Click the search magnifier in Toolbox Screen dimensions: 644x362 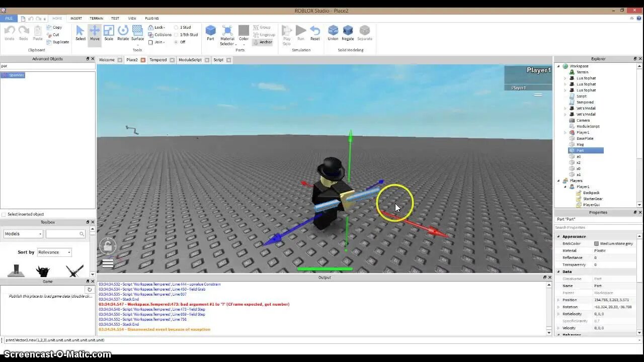tap(82, 234)
